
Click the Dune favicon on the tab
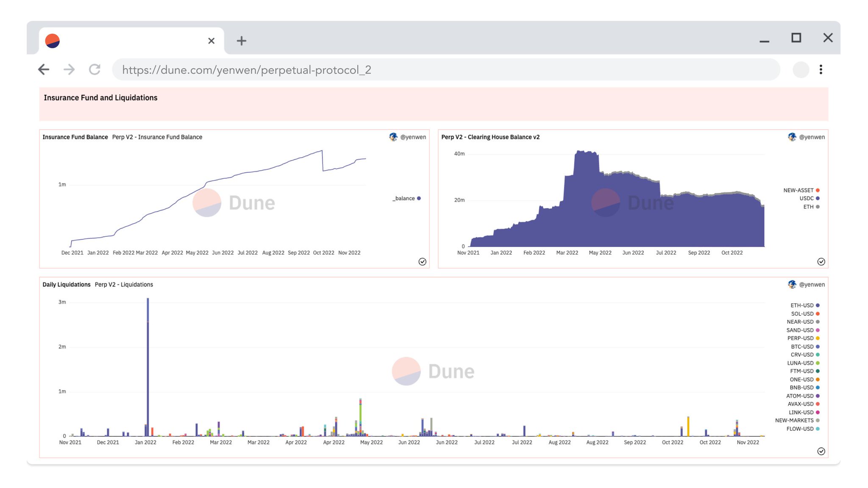pos(53,41)
